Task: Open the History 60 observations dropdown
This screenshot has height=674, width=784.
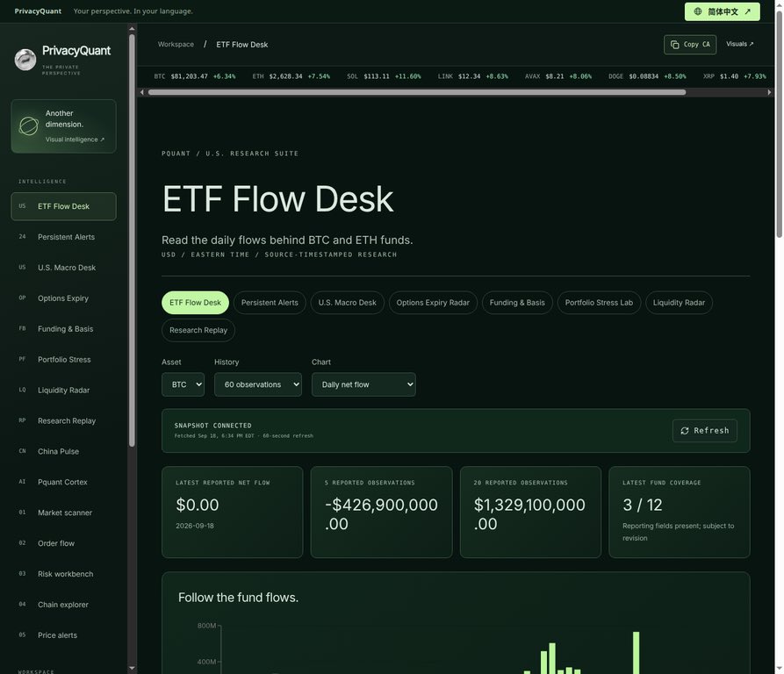Action: point(258,384)
